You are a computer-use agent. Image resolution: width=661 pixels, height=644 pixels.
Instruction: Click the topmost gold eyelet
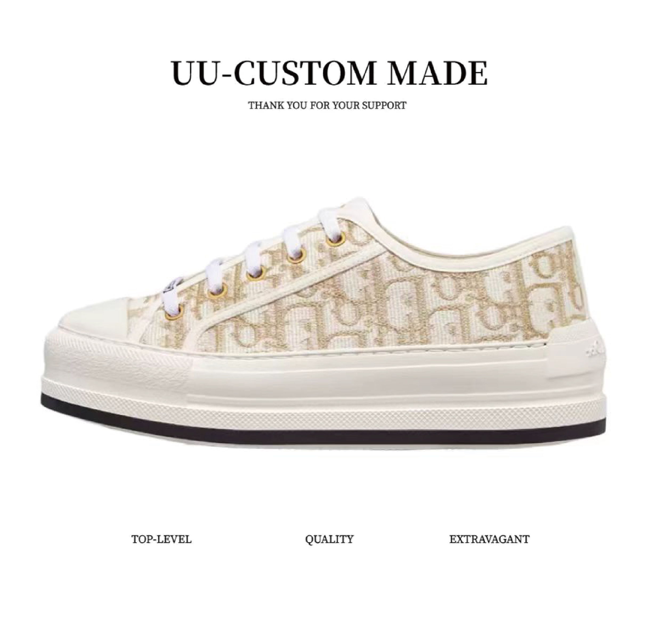click(x=332, y=240)
